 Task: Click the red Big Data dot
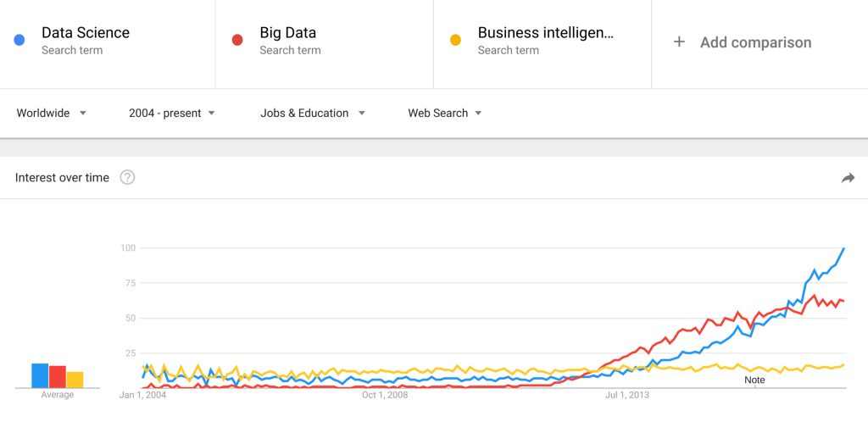click(x=238, y=40)
